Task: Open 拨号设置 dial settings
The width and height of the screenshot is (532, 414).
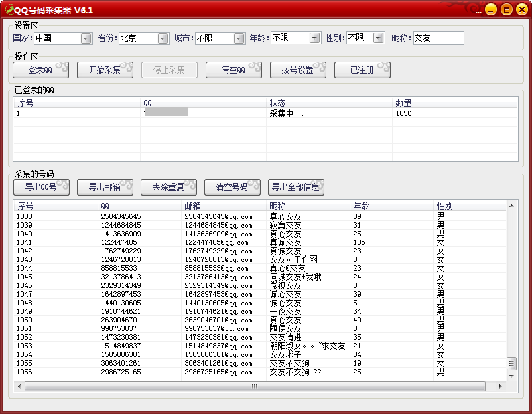Action: pyautogui.click(x=298, y=70)
